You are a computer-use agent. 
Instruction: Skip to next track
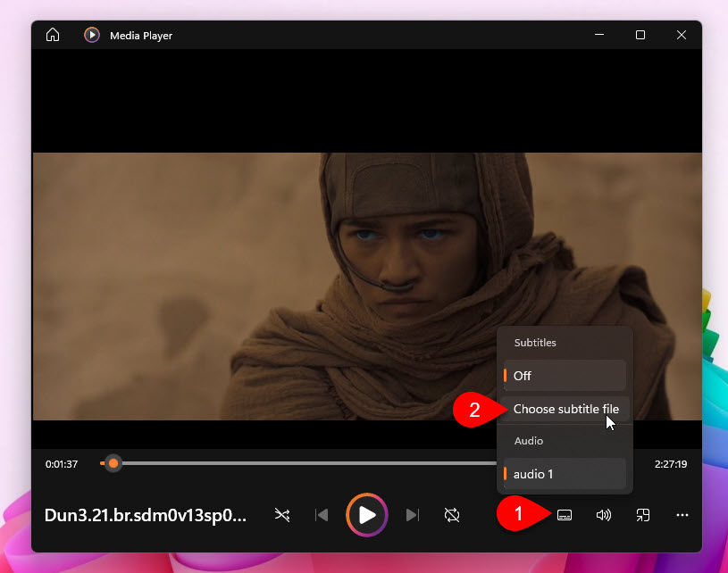tap(413, 515)
